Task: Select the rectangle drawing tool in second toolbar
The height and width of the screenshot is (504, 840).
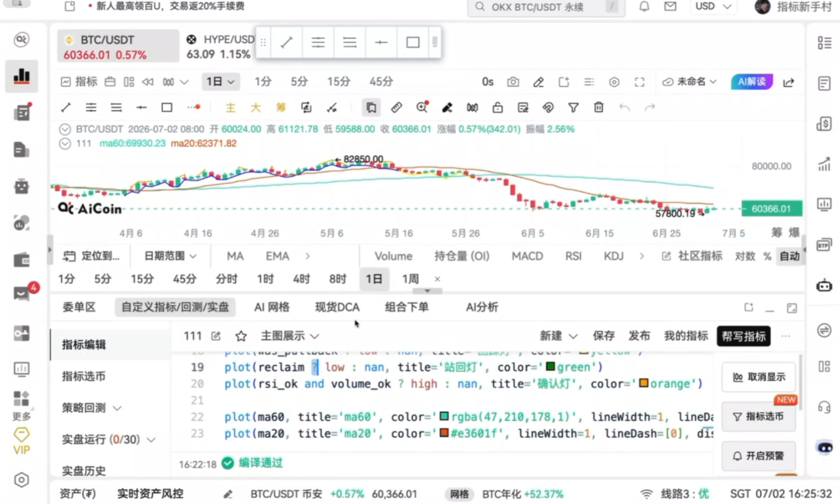Action: [x=167, y=108]
